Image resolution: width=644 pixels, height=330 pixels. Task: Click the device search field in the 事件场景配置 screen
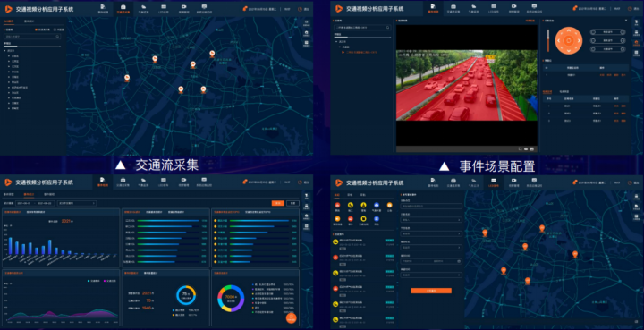click(x=362, y=28)
